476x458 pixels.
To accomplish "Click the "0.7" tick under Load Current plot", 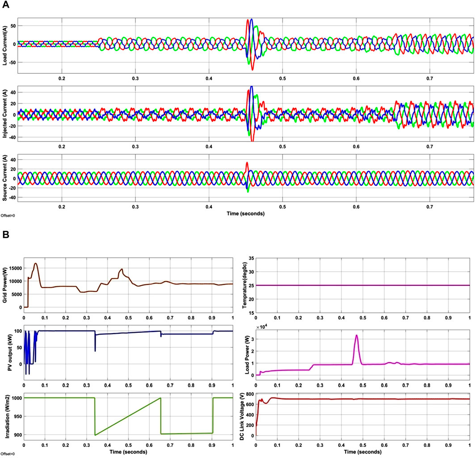I will tap(430, 78).
